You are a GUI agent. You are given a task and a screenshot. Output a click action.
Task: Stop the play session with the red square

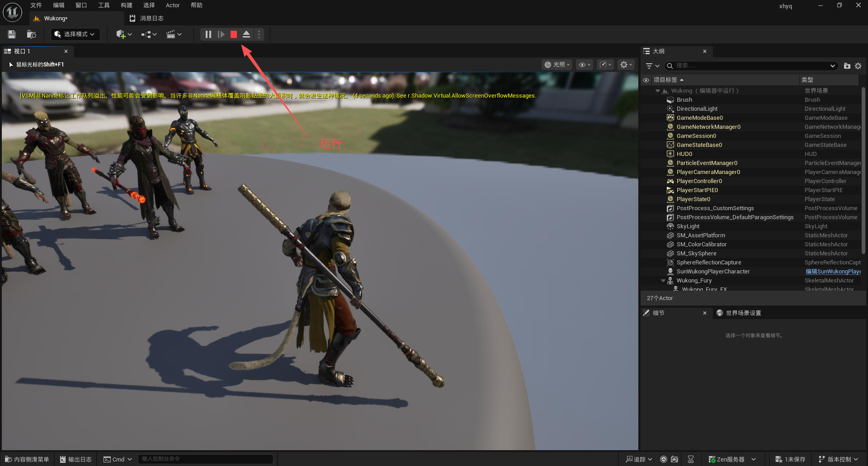[234, 34]
